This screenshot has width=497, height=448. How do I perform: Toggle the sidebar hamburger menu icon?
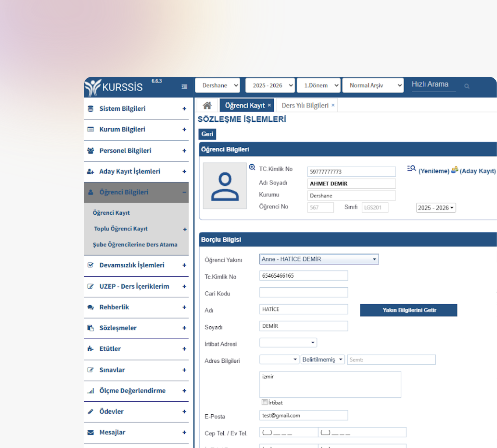point(184,86)
